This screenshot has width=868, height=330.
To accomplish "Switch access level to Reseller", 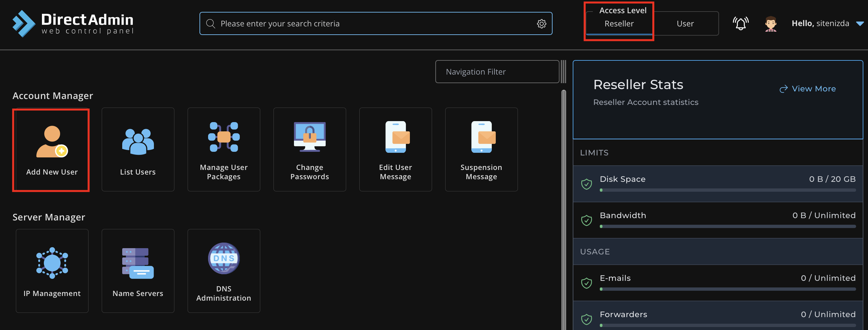I will [619, 23].
